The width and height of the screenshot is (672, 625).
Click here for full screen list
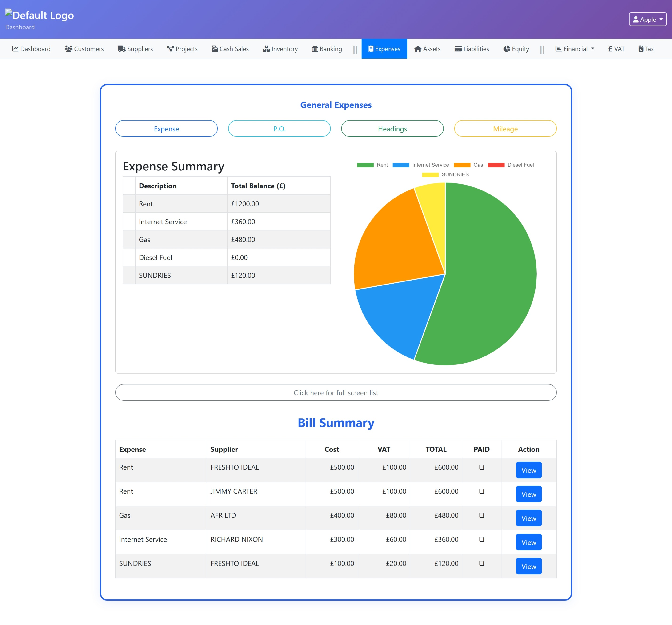[x=336, y=392]
